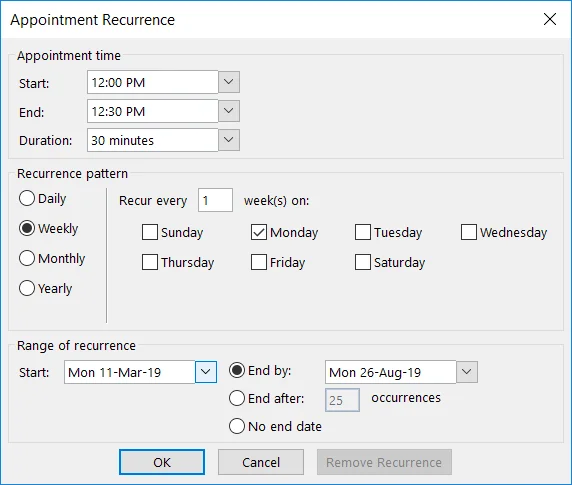Choose the No end date option

click(x=237, y=426)
